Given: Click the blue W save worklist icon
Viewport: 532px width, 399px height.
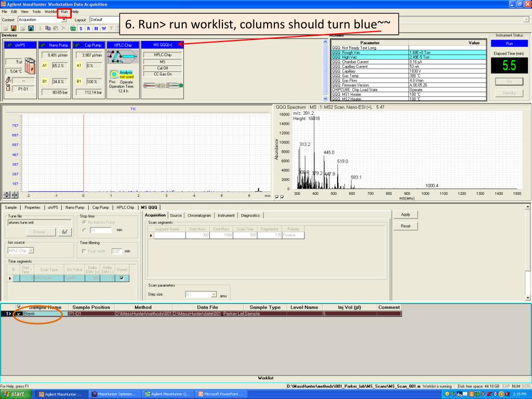Looking at the screenshot, I should pyautogui.click(x=31, y=29).
